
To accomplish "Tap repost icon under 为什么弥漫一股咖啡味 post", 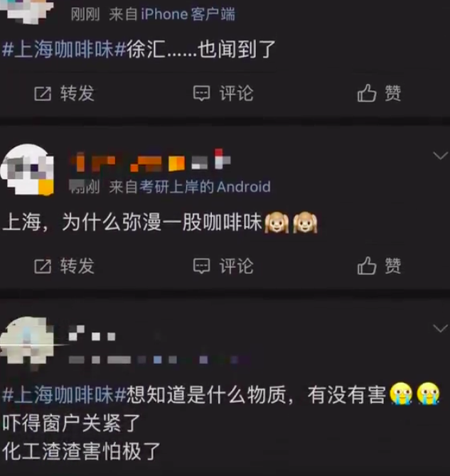I will click(43, 266).
